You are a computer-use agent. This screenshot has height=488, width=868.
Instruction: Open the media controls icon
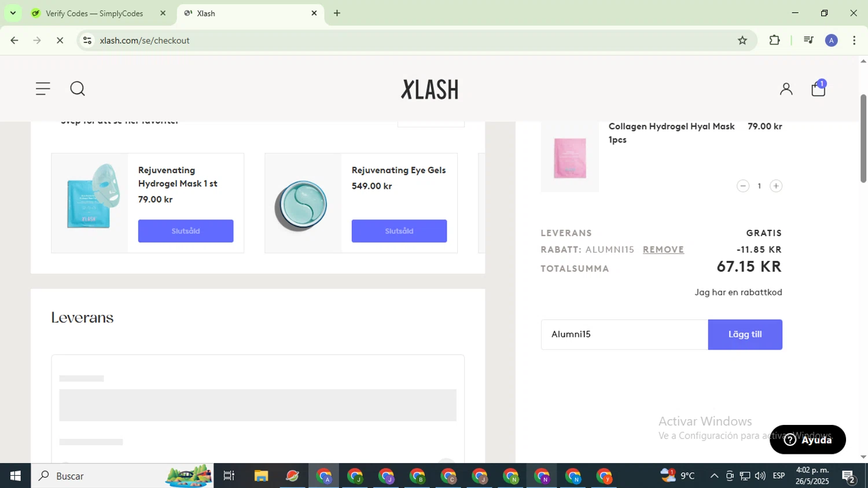coord(808,41)
